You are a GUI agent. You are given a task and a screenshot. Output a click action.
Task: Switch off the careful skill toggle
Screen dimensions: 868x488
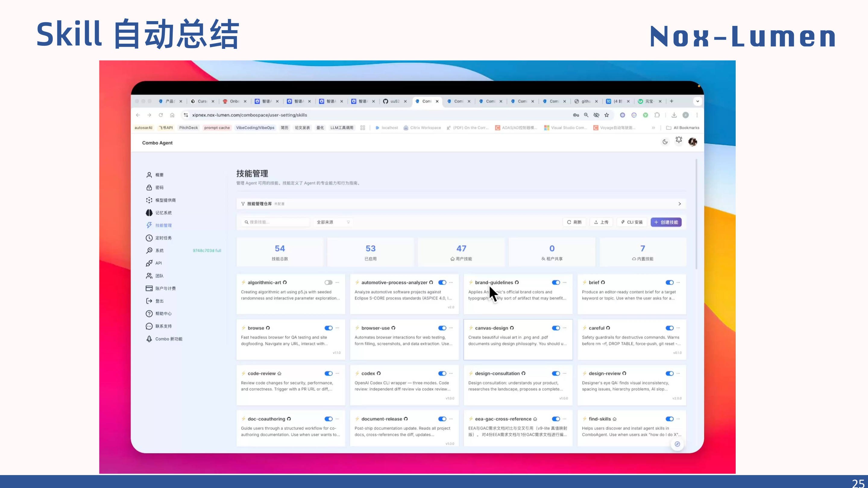[x=669, y=328]
